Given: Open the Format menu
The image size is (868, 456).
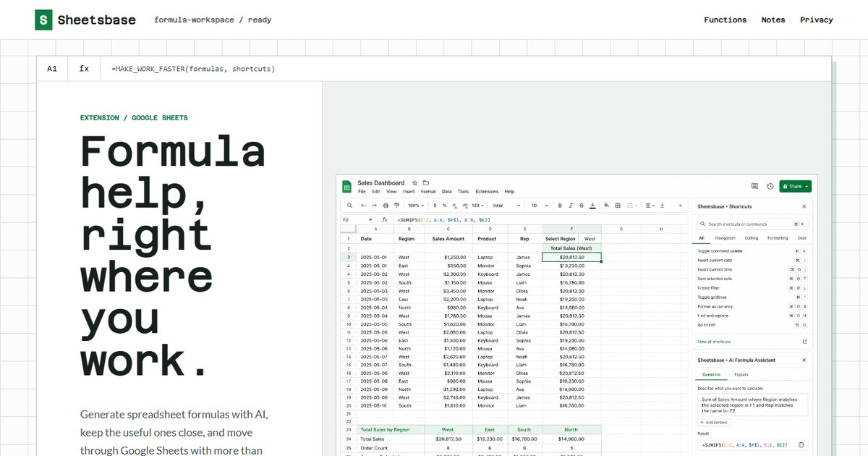Looking at the screenshot, I should click(428, 192).
